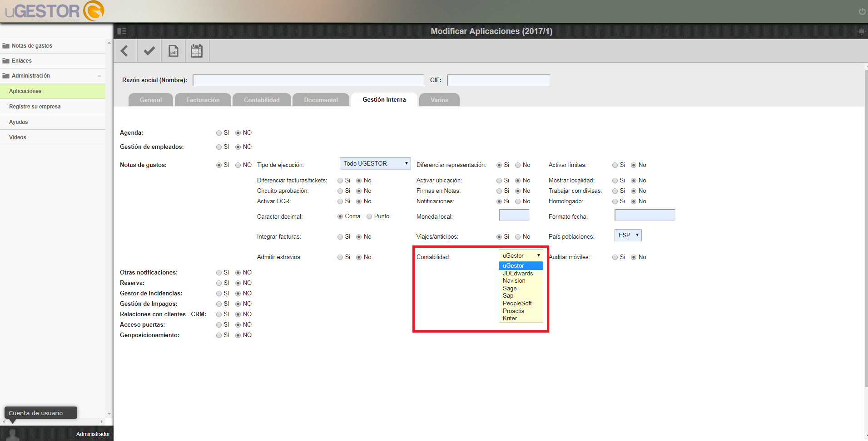Switch to the Facturación tab
Image resolution: width=868 pixels, height=441 pixels.
(203, 100)
